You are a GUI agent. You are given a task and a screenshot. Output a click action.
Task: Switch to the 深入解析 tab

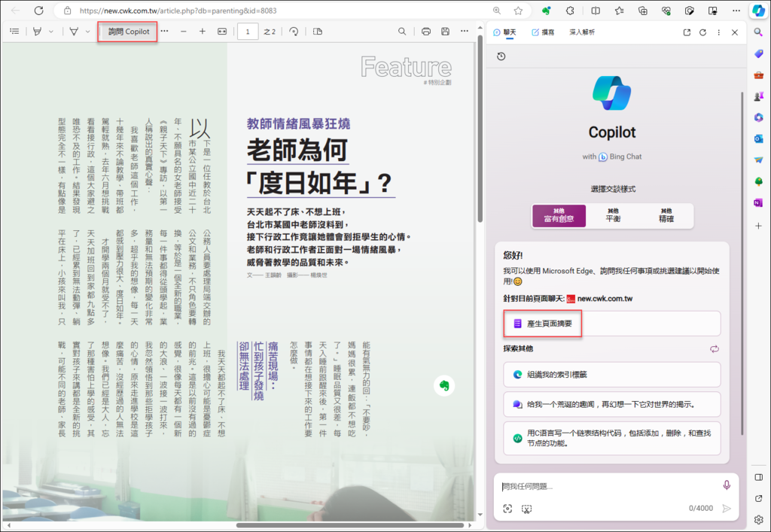pyautogui.click(x=582, y=32)
